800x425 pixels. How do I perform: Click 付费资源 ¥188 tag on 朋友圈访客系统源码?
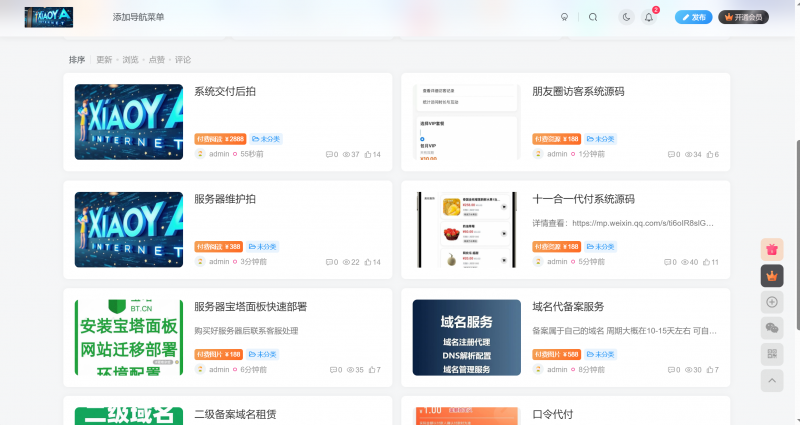(557, 139)
